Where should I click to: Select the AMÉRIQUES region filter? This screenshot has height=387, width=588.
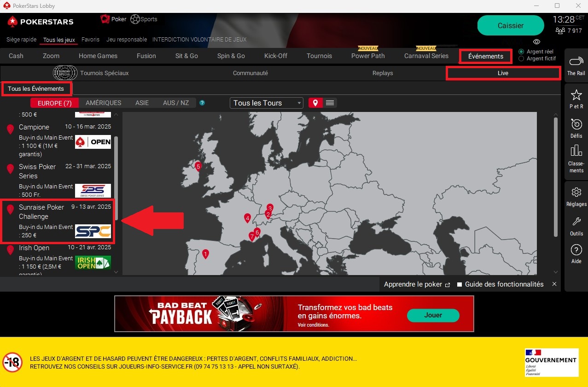coord(104,103)
